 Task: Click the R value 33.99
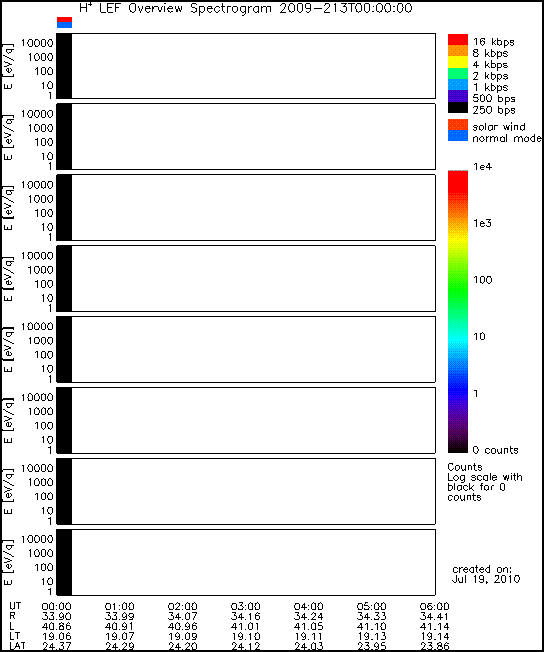pyautogui.click(x=119, y=617)
